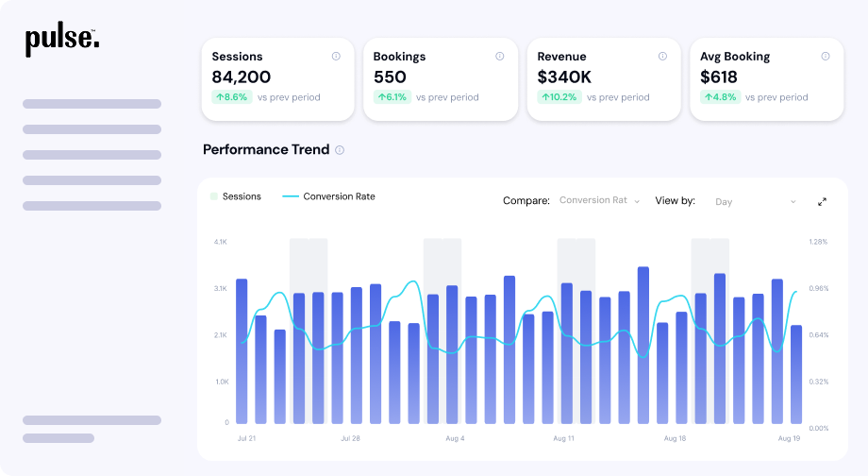Show info for Performance Trend heading
The image size is (868, 476).
(340, 150)
